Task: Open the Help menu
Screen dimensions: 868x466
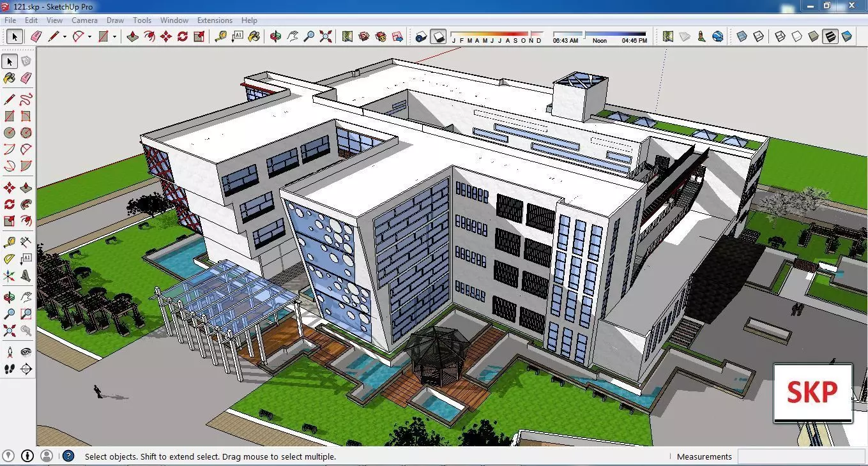Action: click(x=249, y=20)
